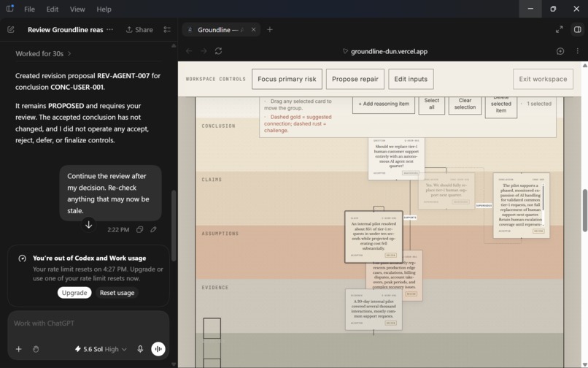Open the View menu
The image size is (588, 368).
point(77,9)
